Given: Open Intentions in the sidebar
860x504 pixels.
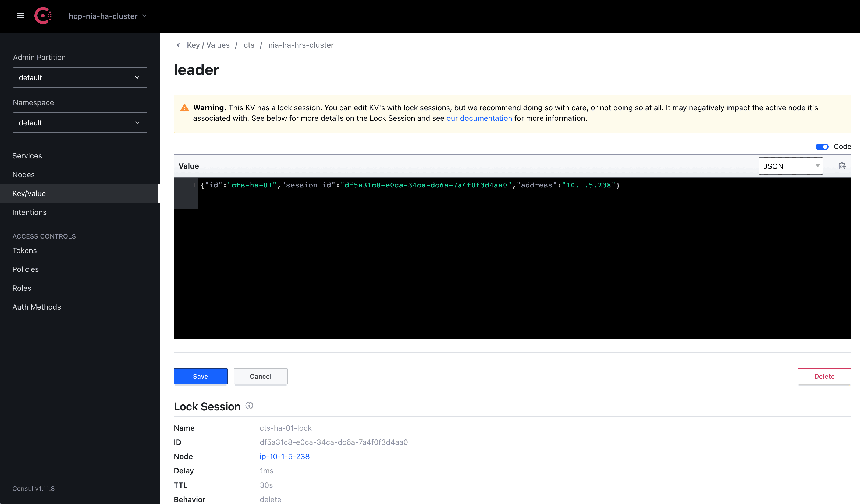Looking at the screenshot, I should pyautogui.click(x=29, y=212).
